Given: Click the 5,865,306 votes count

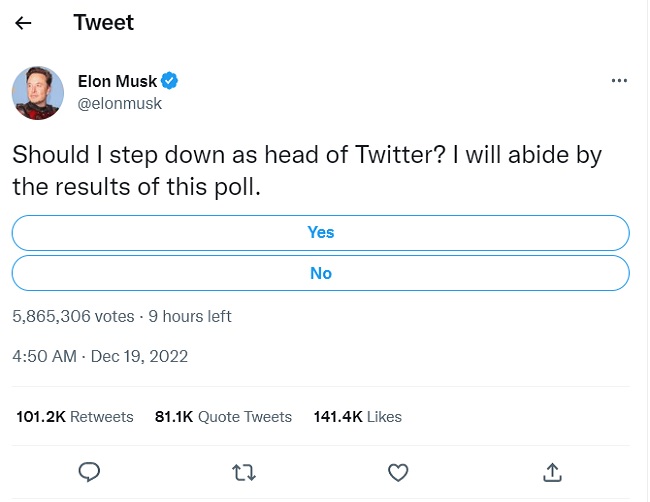Looking at the screenshot, I should 73,316.
